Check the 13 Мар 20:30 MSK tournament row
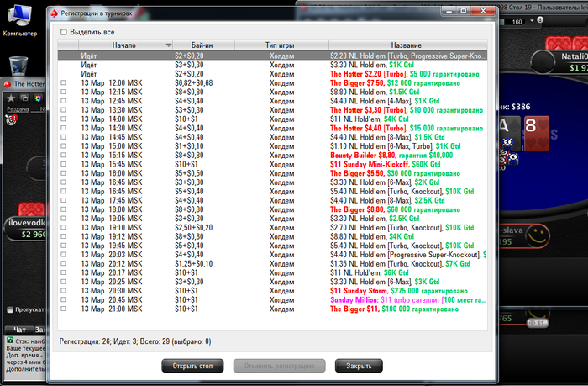 [x=63, y=291]
